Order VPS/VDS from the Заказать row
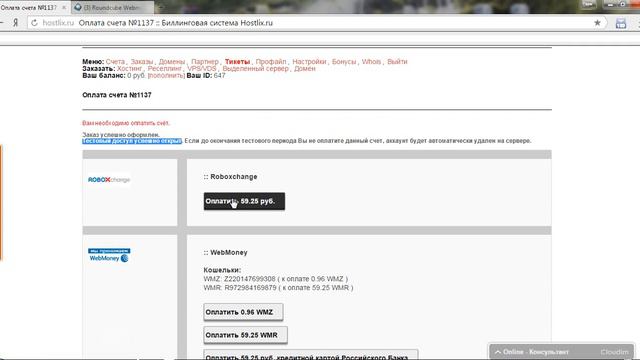Screen dimensions: 640x360 [202, 69]
